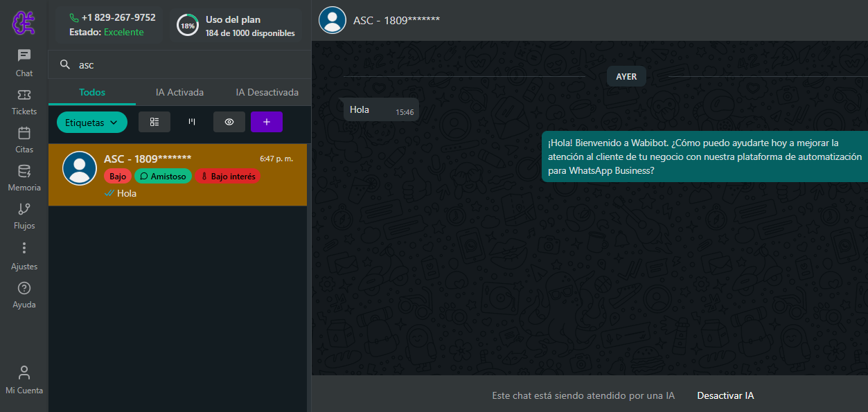Image resolution: width=868 pixels, height=412 pixels.
Task: Click the Bajo interés tag
Action: pyautogui.click(x=227, y=177)
